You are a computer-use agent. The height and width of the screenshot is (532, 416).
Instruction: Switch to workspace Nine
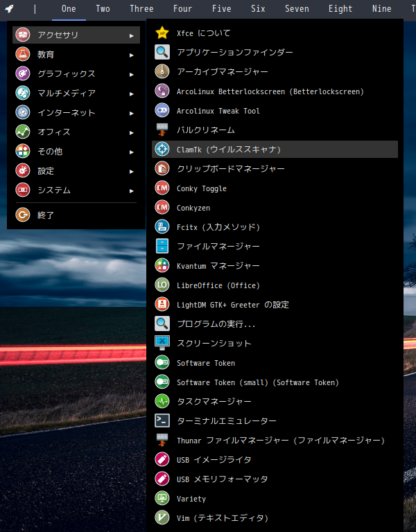[x=382, y=9]
